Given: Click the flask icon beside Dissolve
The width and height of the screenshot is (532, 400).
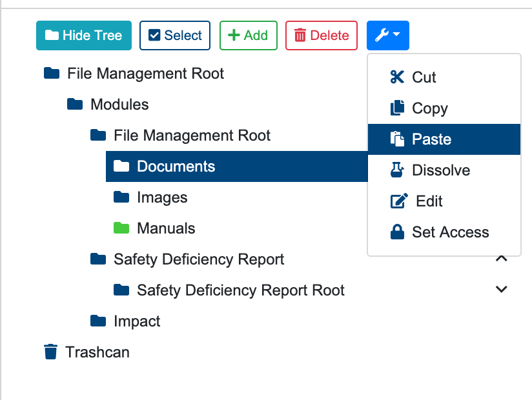Looking at the screenshot, I should (397, 170).
